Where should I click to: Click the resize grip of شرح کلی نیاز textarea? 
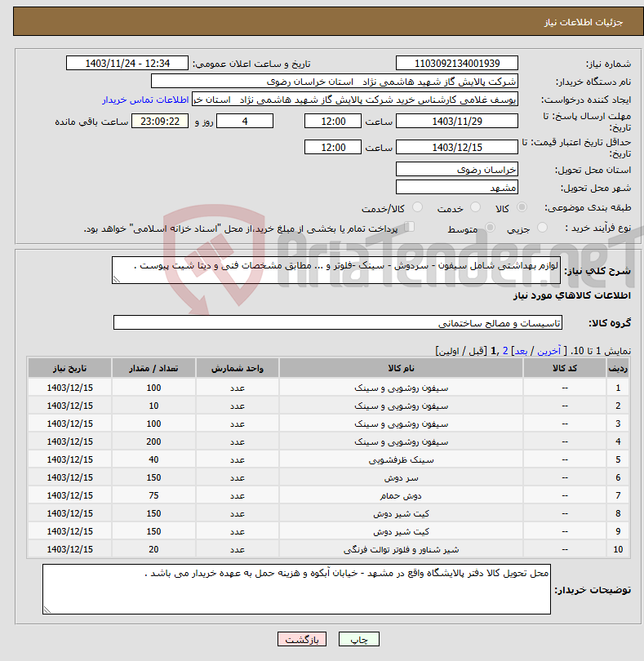(117, 279)
